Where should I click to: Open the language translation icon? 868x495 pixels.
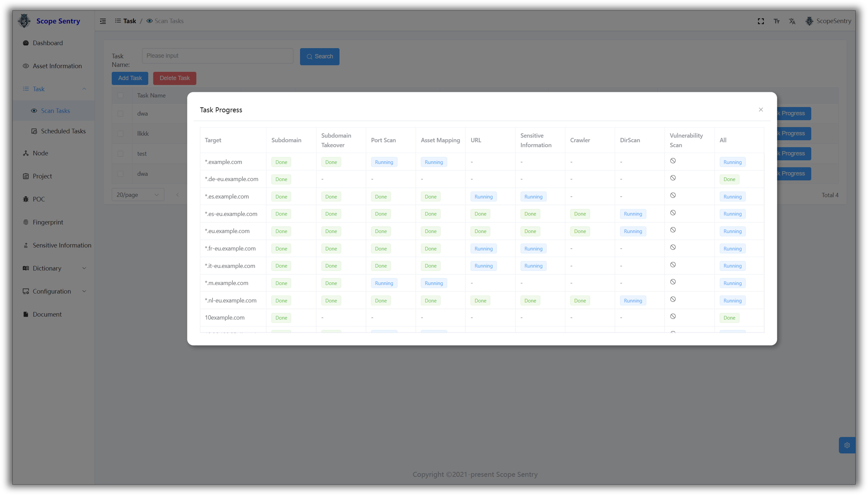[792, 21]
